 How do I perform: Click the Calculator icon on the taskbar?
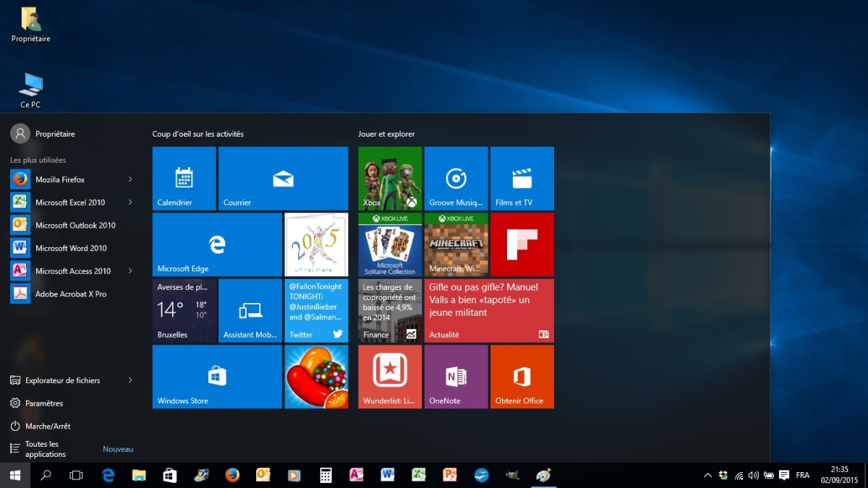[325, 475]
